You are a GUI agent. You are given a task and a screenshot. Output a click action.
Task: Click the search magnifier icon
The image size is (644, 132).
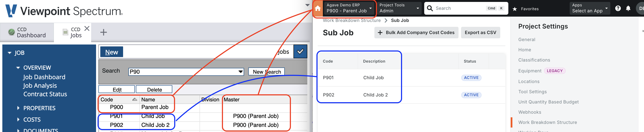point(430,8)
